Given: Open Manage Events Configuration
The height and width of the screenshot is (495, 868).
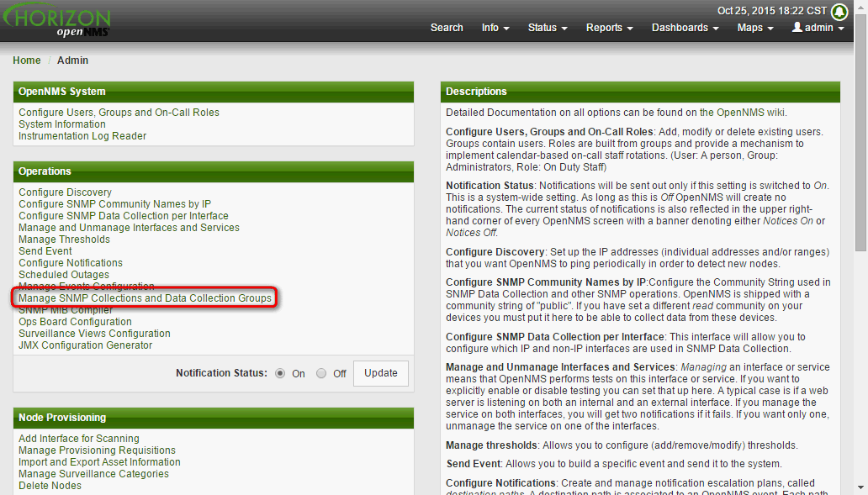Looking at the screenshot, I should [87, 286].
